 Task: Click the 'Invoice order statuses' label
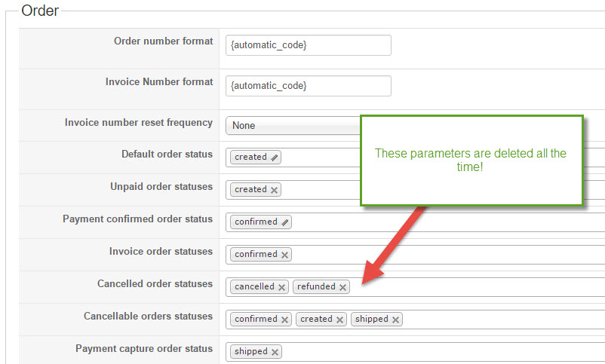point(161,252)
